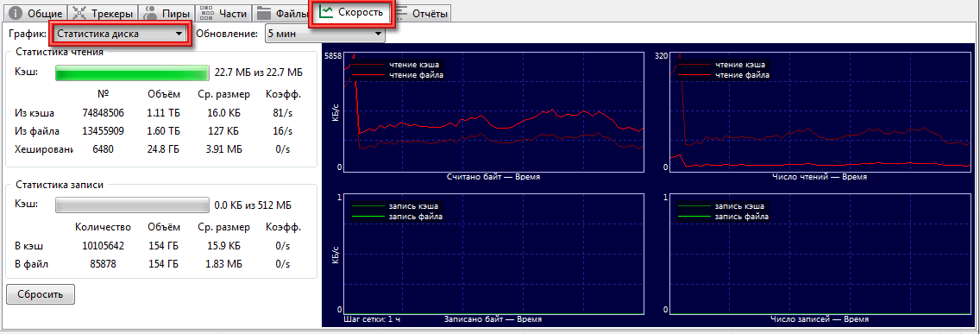The width and height of the screenshot is (980, 334).
Task: Click average size 1.83 МБ
Action: 223,264
